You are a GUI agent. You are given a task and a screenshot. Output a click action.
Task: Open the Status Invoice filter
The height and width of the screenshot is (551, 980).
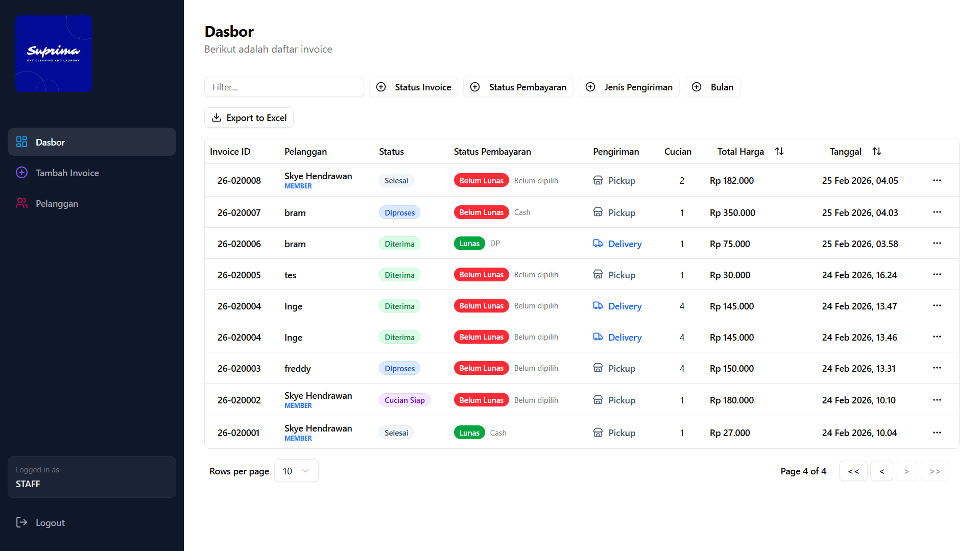coord(414,87)
